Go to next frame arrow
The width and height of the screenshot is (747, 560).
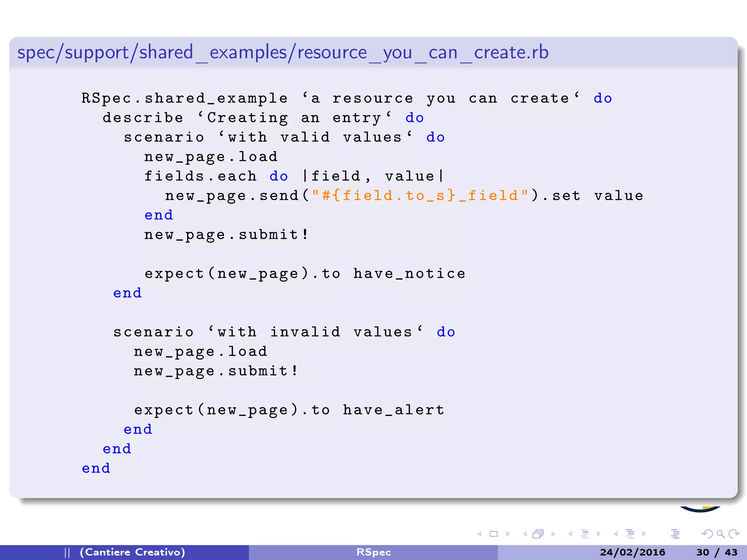coord(553,534)
